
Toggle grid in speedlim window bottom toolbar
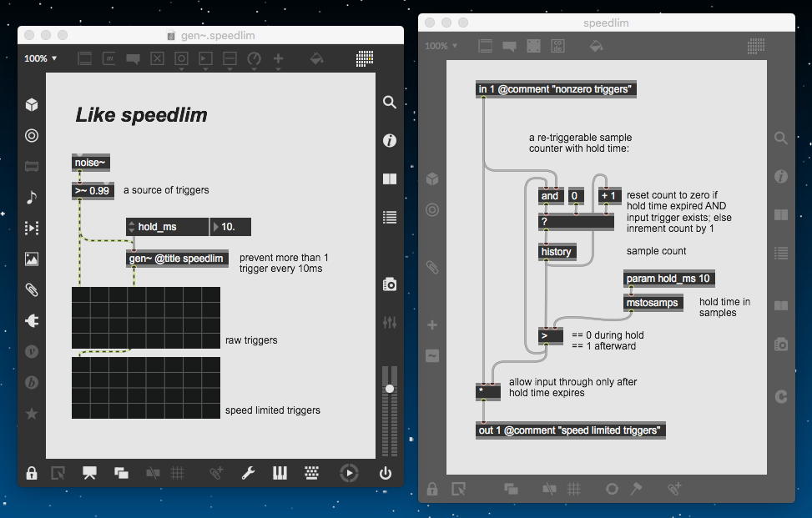coord(574,489)
